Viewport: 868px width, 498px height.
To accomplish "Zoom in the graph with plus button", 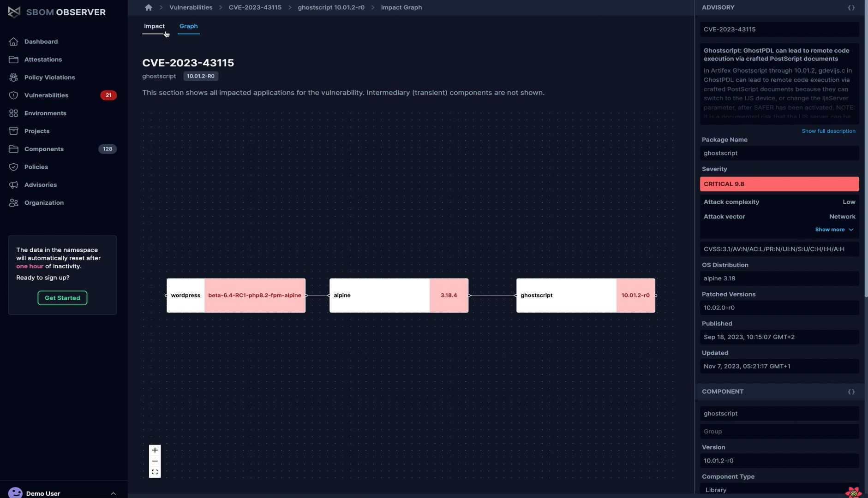I will point(155,450).
